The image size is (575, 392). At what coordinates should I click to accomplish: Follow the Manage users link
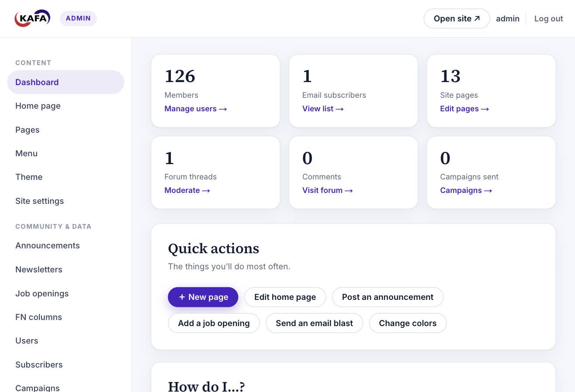196,109
